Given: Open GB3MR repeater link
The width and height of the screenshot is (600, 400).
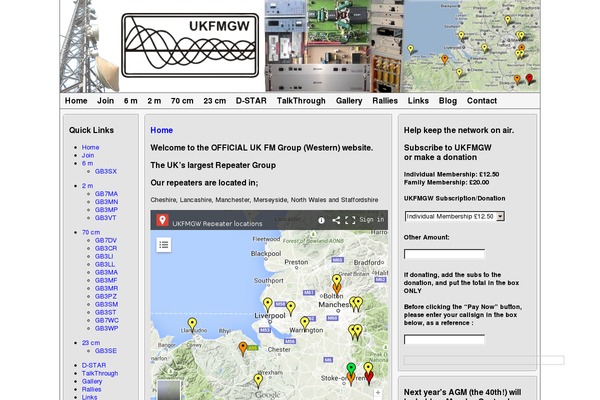Looking at the screenshot, I should click(106, 289).
